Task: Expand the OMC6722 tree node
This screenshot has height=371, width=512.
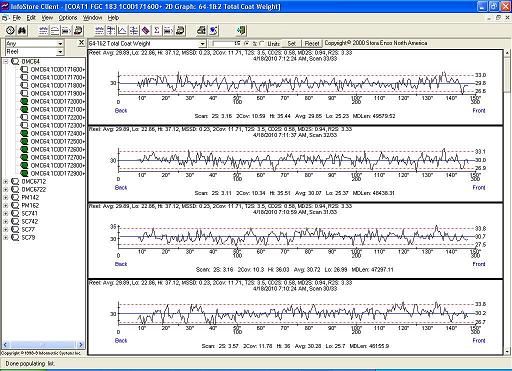Action: pos(6,189)
